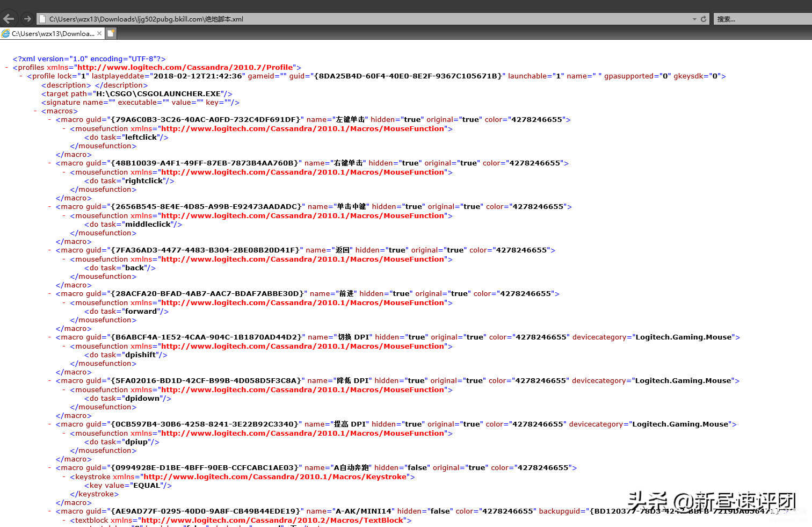Collapse the macro named 前进
The image size is (812, 527).
point(50,294)
